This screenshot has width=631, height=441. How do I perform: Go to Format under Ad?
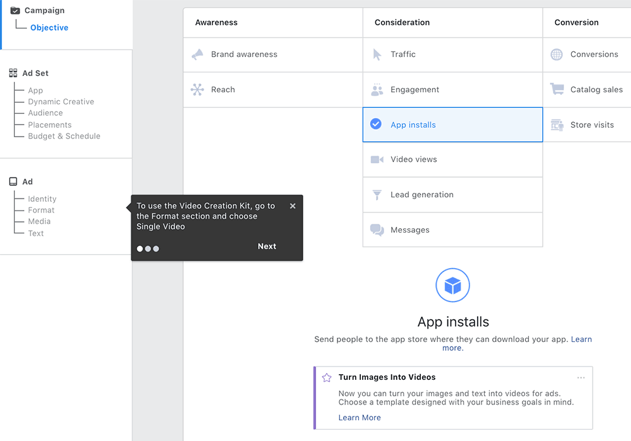pyautogui.click(x=41, y=210)
